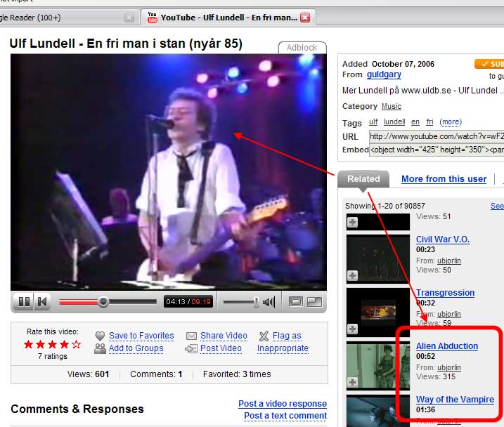Click the envelope icon beside Share Video
The height and width of the screenshot is (427, 504).
tap(191, 336)
